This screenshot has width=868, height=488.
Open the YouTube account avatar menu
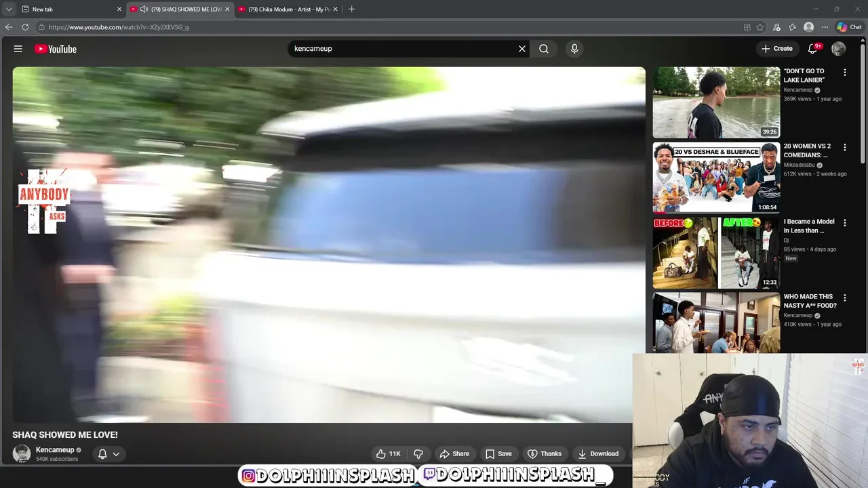(x=839, y=49)
